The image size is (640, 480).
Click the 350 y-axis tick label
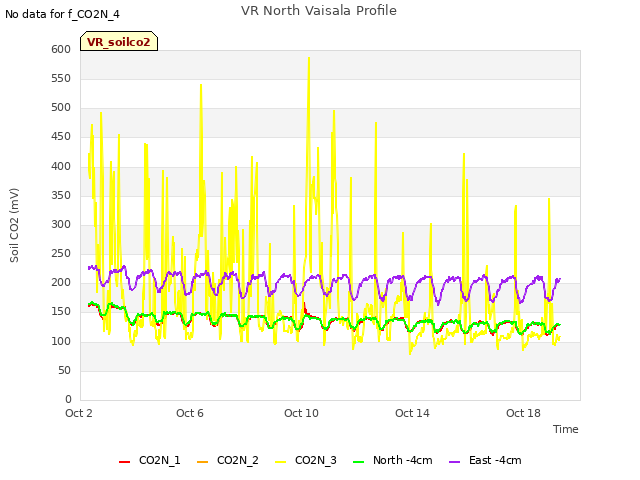pos(61,196)
